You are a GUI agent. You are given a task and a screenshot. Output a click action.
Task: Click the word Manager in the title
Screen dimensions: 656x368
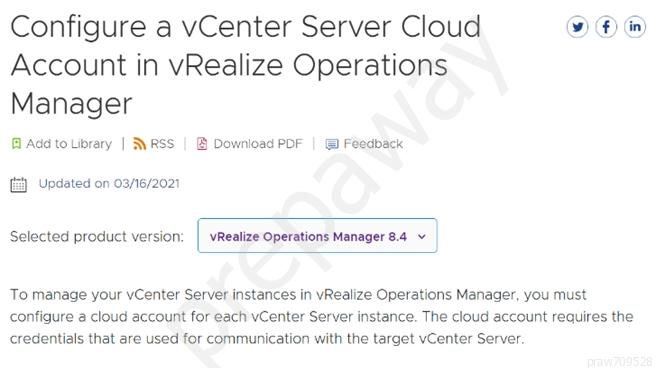[72, 104]
